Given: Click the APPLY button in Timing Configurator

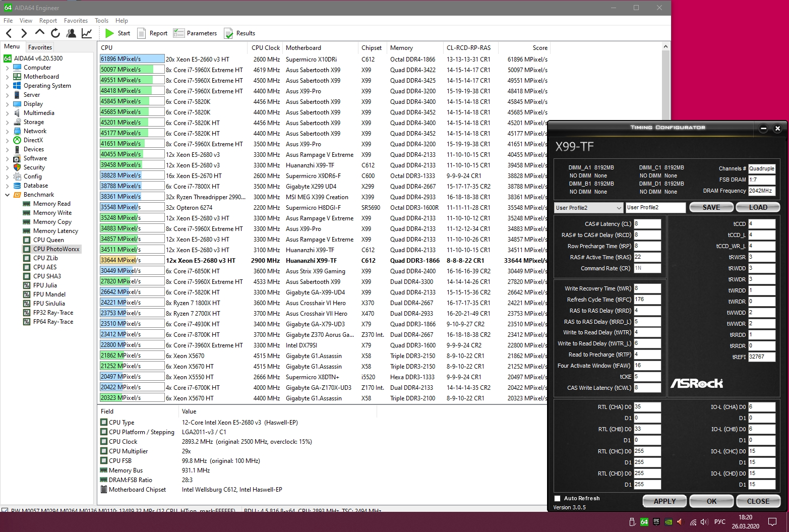Looking at the screenshot, I should click(x=664, y=501).
